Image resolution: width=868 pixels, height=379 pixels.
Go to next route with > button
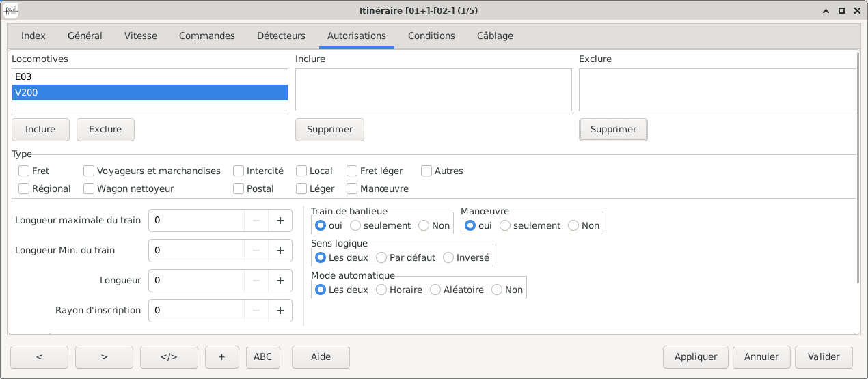(x=104, y=356)
